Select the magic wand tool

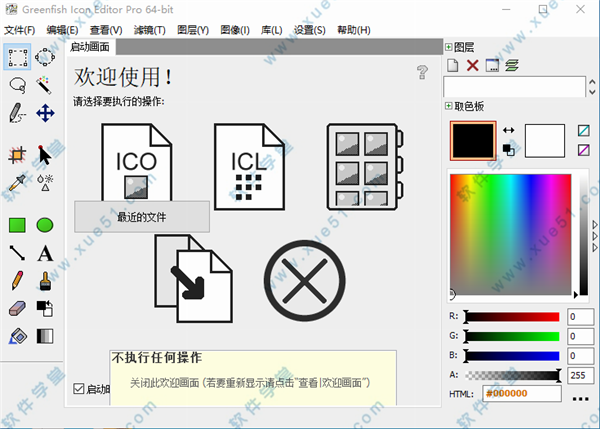click(x=44, y=85)
